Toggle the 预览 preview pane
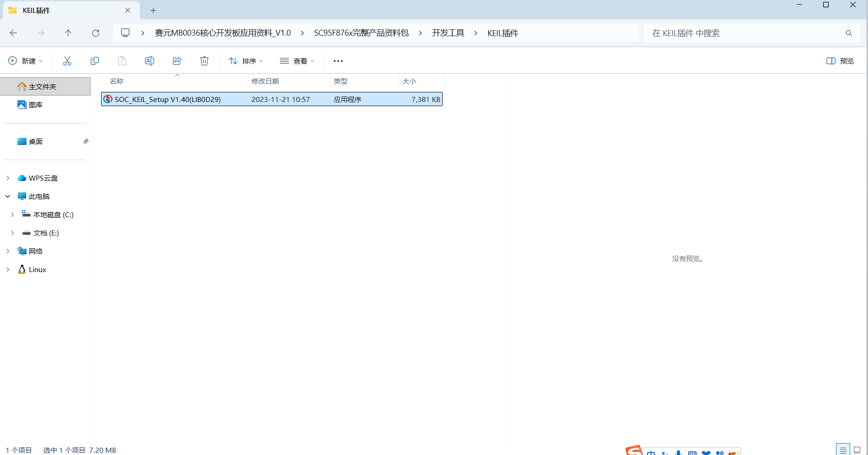Screen dimensions: 868x455 (x=840, y=61)
